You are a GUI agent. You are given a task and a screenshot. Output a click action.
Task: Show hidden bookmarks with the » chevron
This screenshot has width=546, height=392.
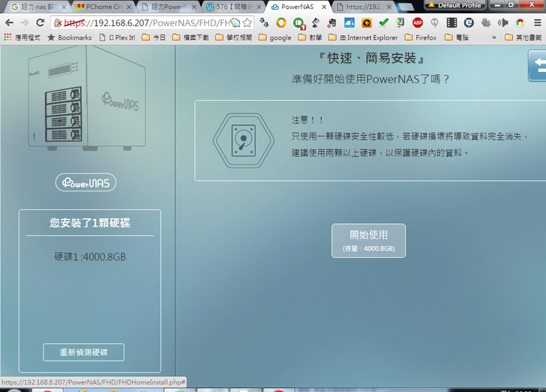point(494,37)
